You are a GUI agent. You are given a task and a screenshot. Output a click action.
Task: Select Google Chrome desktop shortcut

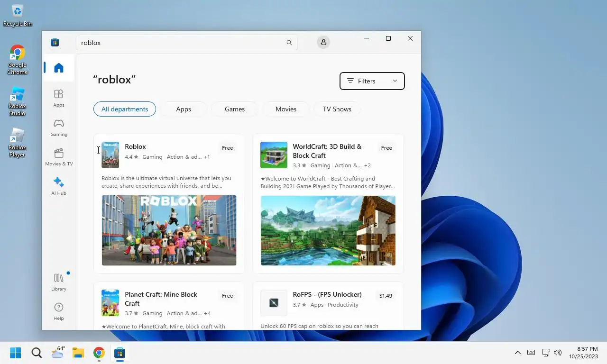(17, 60)
